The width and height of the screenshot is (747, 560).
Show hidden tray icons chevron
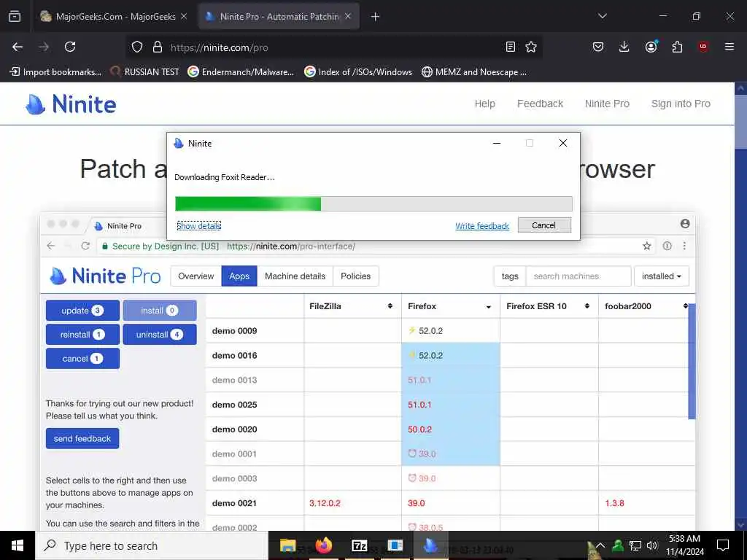(600, 545)
